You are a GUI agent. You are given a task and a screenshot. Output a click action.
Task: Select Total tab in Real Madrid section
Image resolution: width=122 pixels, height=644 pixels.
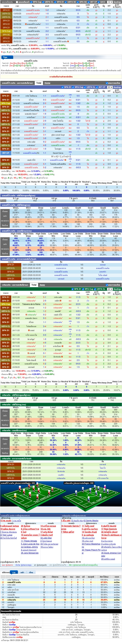point(34,285)
